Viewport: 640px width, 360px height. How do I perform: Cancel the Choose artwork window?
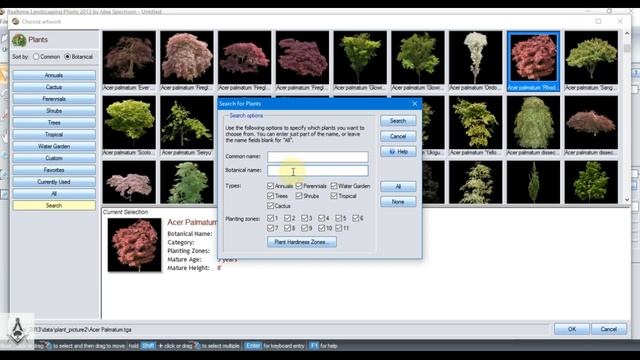pos(608,329)
